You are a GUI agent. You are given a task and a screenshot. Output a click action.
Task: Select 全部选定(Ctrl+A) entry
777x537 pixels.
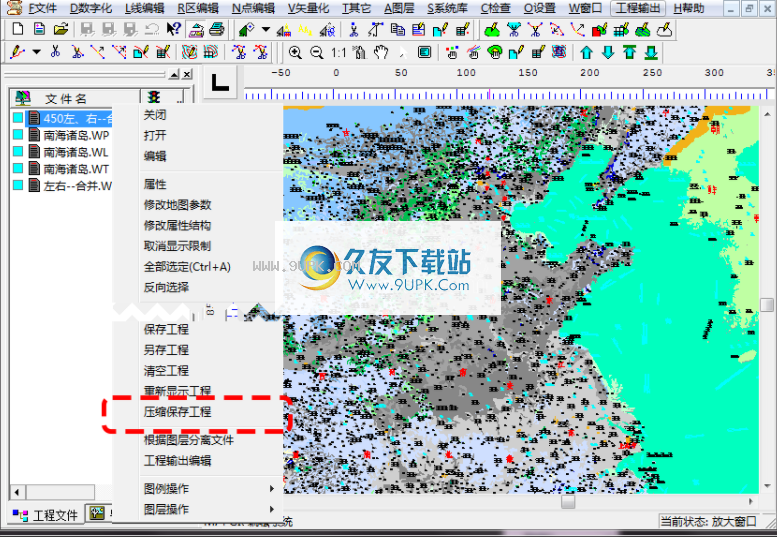tap(187, 267)
